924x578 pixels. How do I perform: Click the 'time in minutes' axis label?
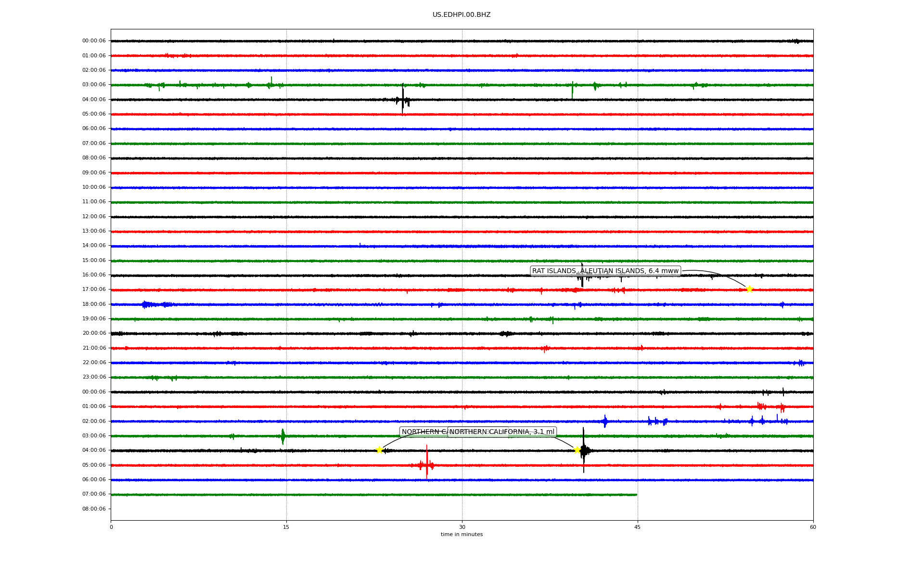[x=461, y=535]
